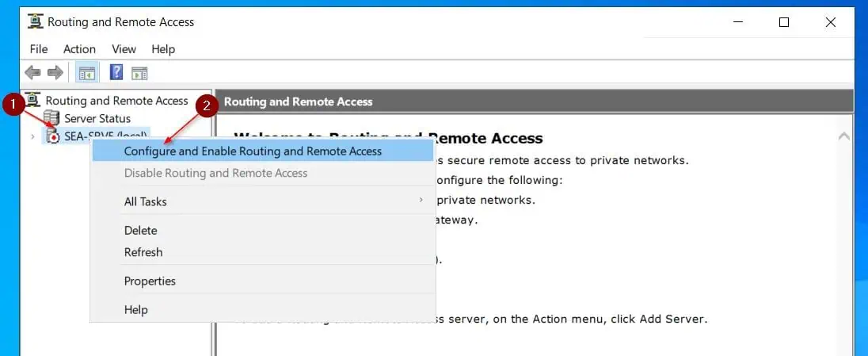Open the All Tasks submenu arrow

(x=421, y=201)
